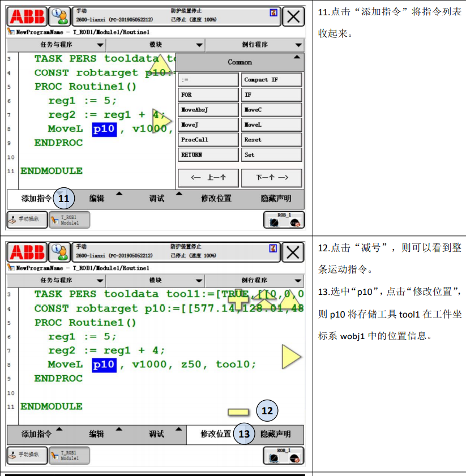The image size is (466, 476).
Task: Click small blue status icon in upper screenshot
Action: (273, 12)
